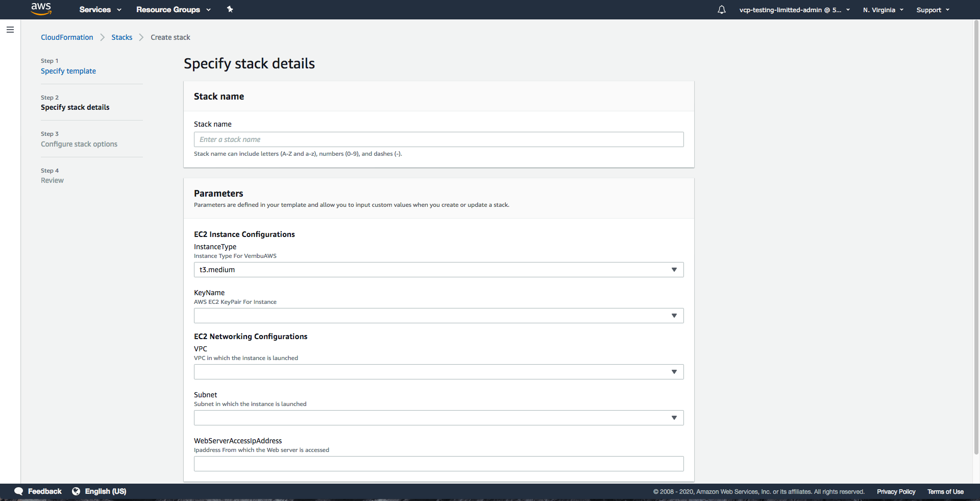The width and height of the screenshot is (980, 501).
Task: Return to Specify template step
Action: click(68, 71)
